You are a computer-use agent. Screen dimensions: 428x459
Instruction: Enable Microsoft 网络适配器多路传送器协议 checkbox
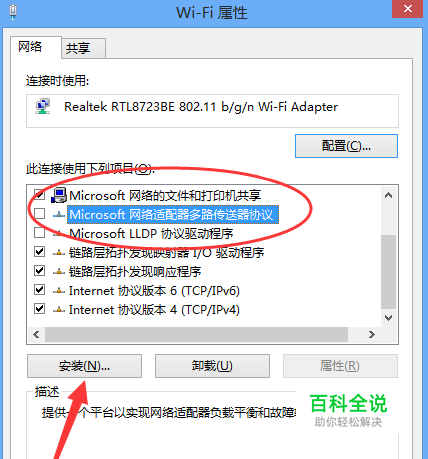tap(39, 214)
